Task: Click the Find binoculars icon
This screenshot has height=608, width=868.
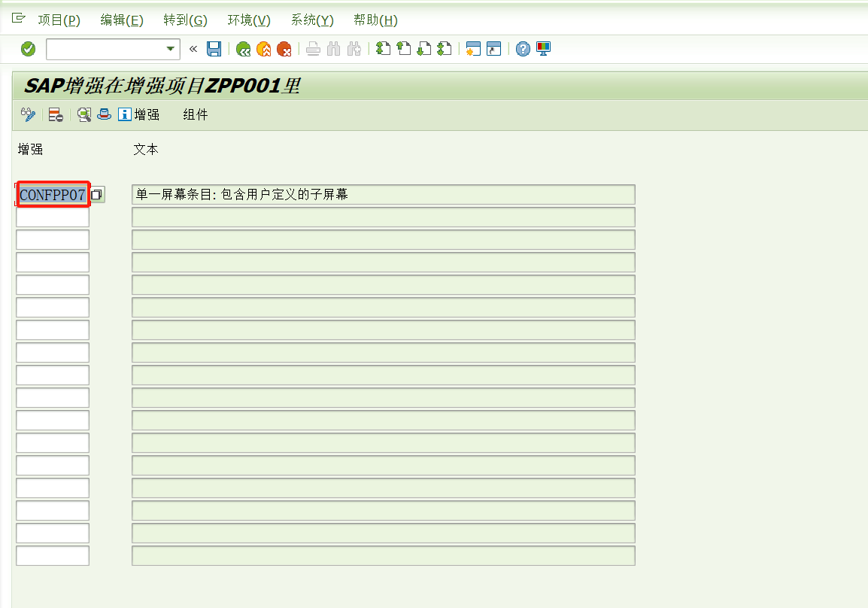Action: 333,49
